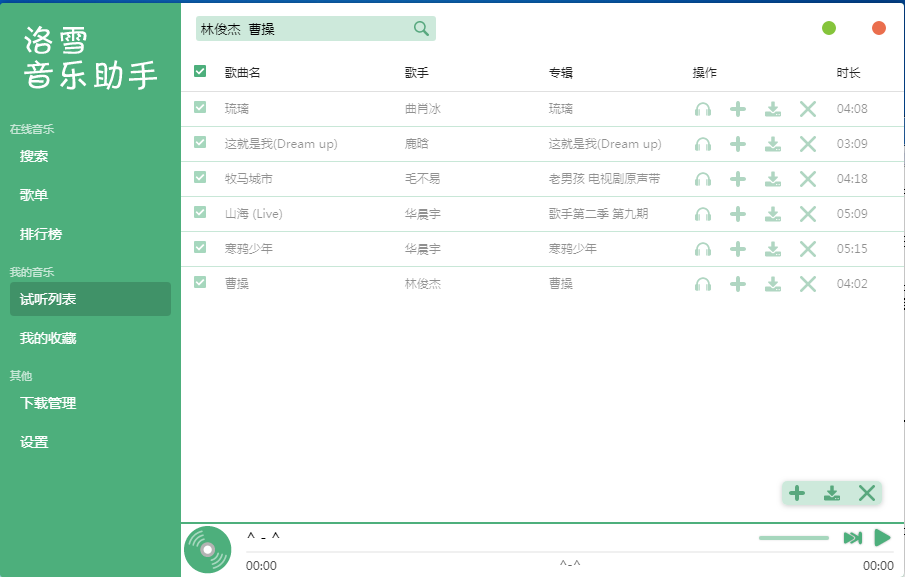The image size is (905, 577).
Task: Delete 这就是我(Dream up) row
Action: 808,144
